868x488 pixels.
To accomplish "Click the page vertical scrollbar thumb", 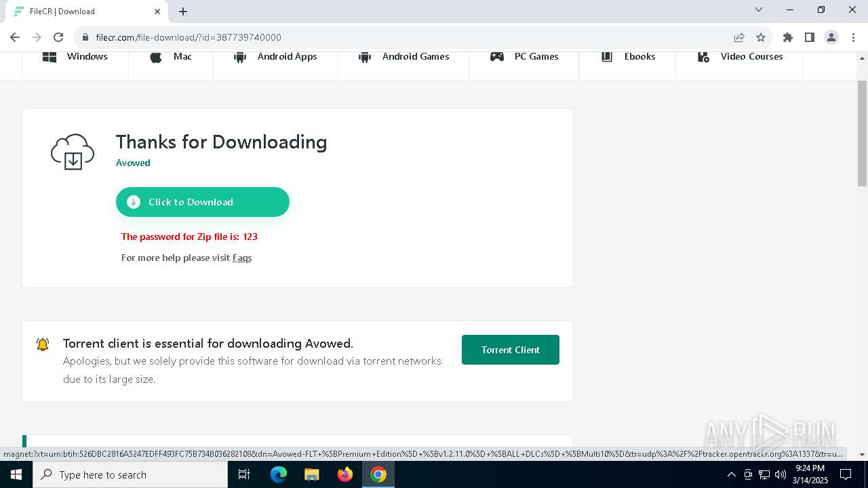I will [x=863, y=132].
